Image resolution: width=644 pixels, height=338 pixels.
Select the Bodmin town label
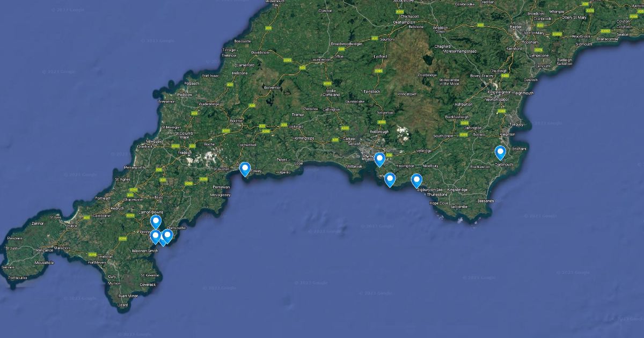[236, 121]
